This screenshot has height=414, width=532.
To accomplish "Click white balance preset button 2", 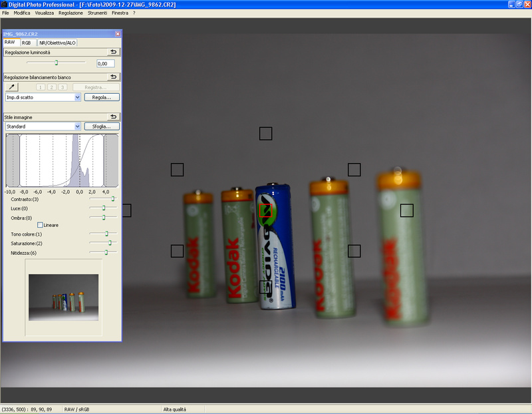I will pyautogui.click(x=52, y=87).
